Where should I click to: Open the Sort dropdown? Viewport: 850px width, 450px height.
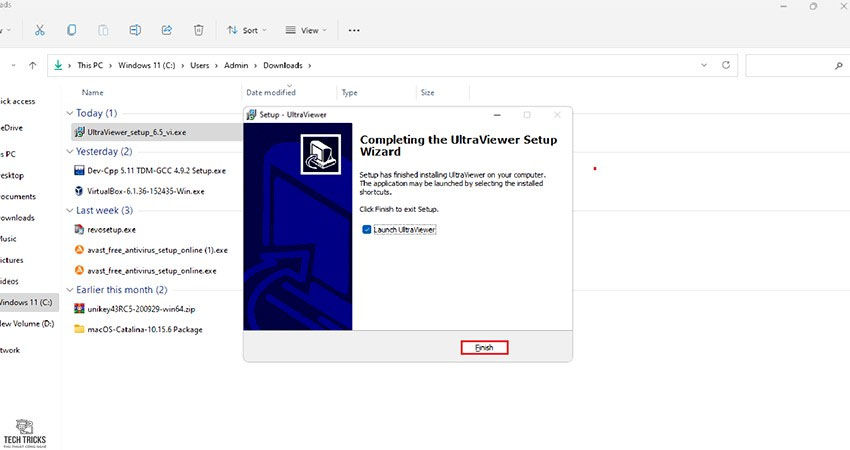(247, 30)
